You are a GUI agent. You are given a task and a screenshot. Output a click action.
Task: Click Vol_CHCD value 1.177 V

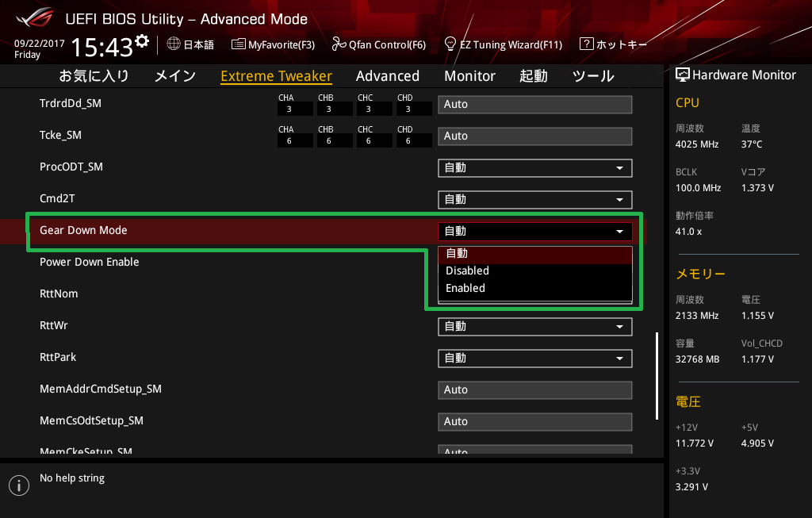[757, 359]
